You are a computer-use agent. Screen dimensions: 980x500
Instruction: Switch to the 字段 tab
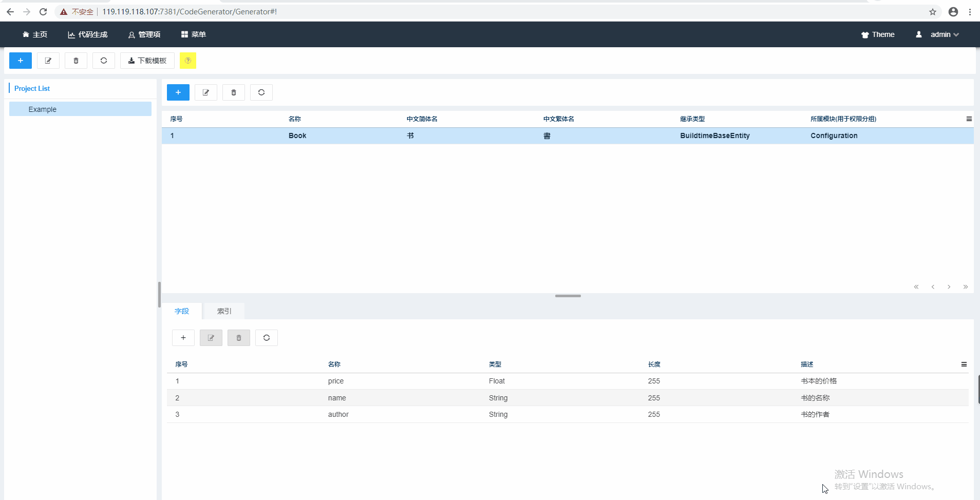click(x=182, y=311)
